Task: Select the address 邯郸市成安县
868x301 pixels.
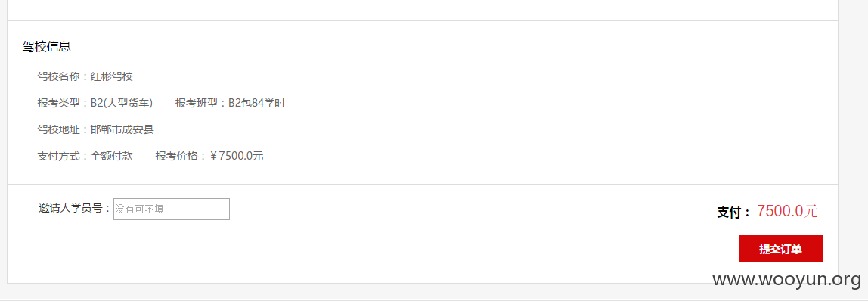Action: point(122,130)
